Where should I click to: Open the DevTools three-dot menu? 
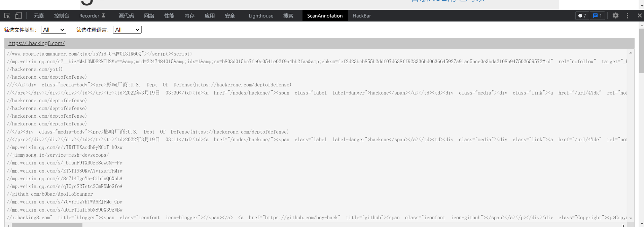coord(628,15)
